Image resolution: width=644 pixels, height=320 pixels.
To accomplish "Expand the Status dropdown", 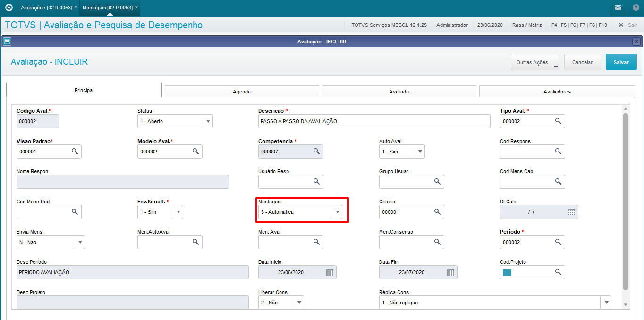I will (208, 121).
